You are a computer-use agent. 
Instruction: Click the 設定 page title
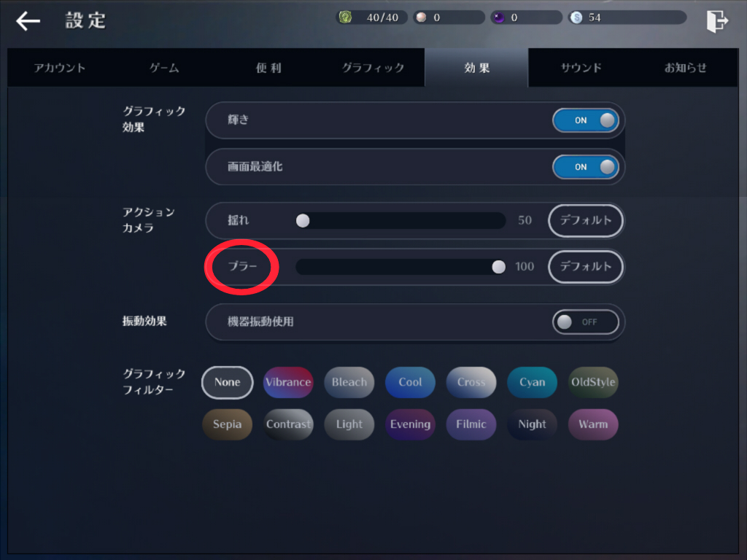point(86,21)
